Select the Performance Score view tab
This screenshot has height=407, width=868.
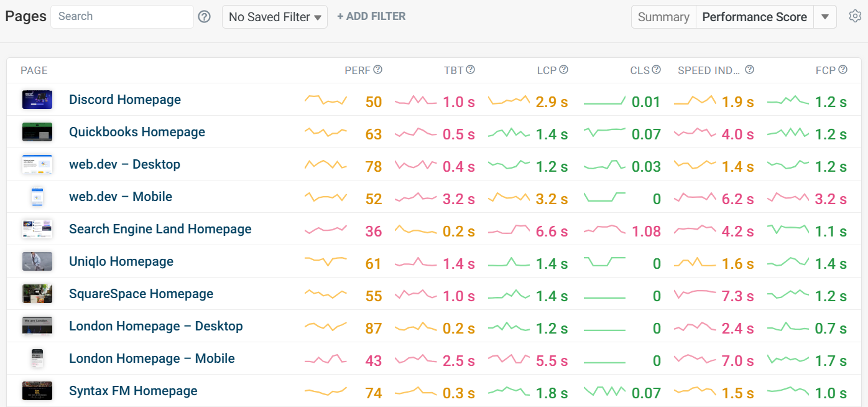point(754,17)
